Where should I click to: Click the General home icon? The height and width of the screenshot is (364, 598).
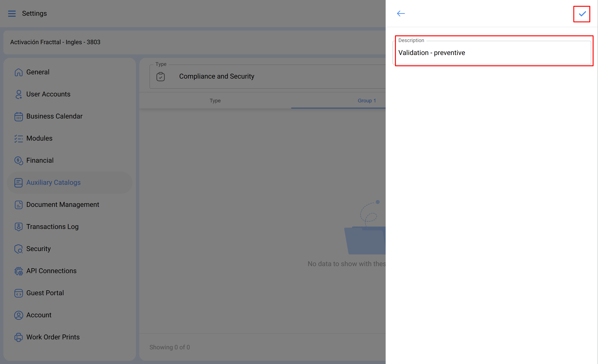(x=18, y=72)
